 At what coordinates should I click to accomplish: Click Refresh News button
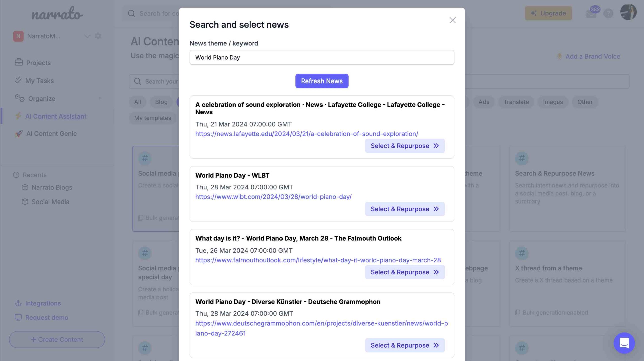321,81
